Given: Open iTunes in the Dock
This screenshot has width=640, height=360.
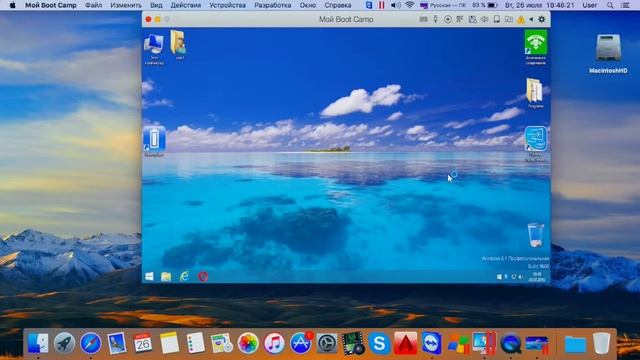Looking at the screenshot, I should (x=274, y=343).
